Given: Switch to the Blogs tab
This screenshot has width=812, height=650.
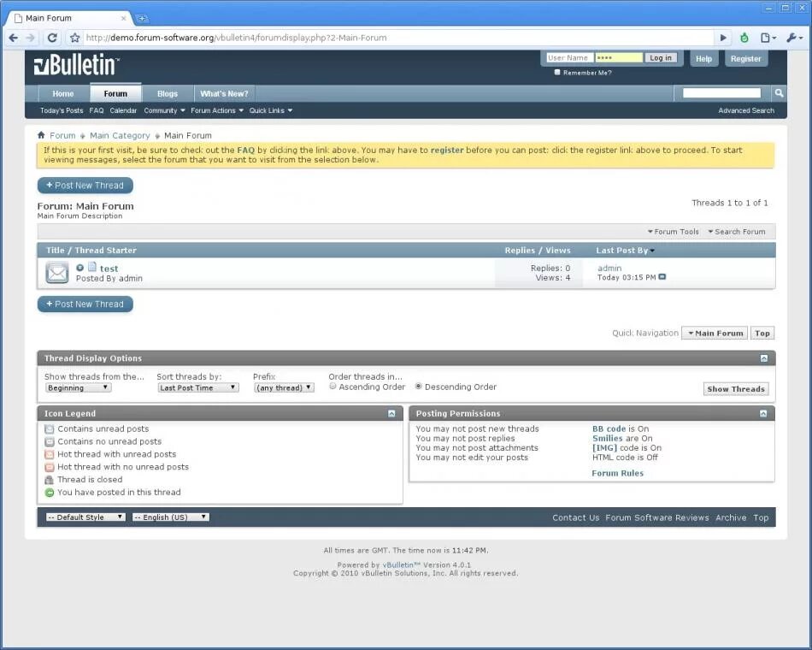Looking at the screenshot, I should point(168,94).
